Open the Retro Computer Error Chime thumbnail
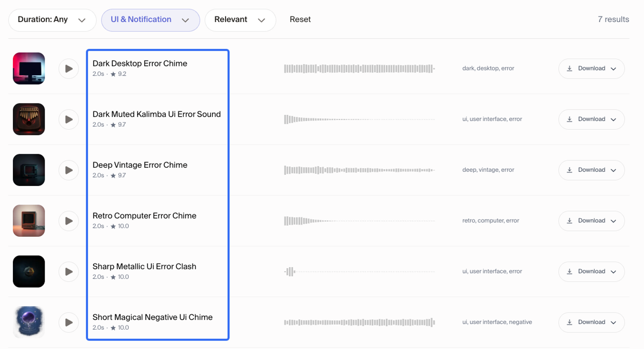The width and height of the screenshot is (644, 349). tap(29, 221)
